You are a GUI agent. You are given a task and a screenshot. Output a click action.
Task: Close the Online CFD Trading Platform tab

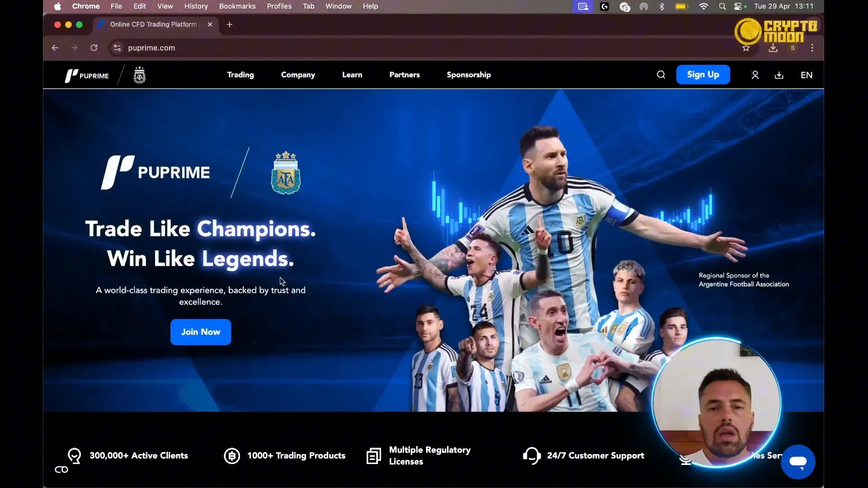point(210,24)
